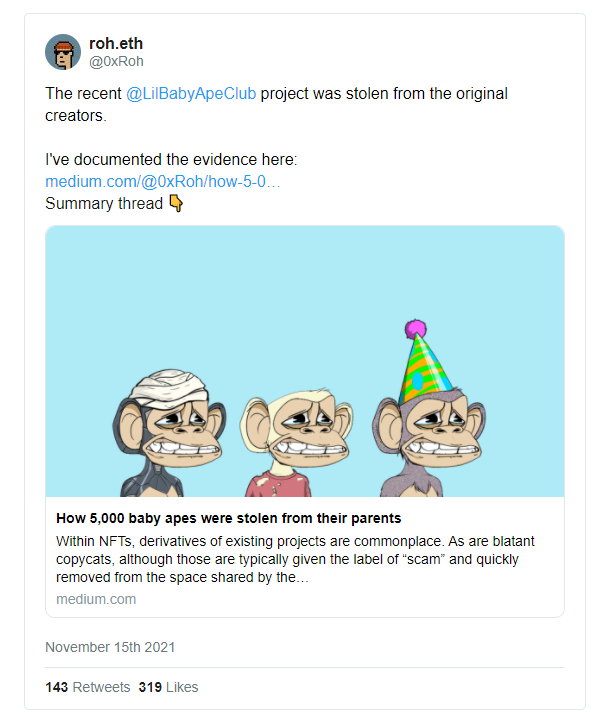
Task: Click the party hat ape
Action: click(x=422, y=430)
